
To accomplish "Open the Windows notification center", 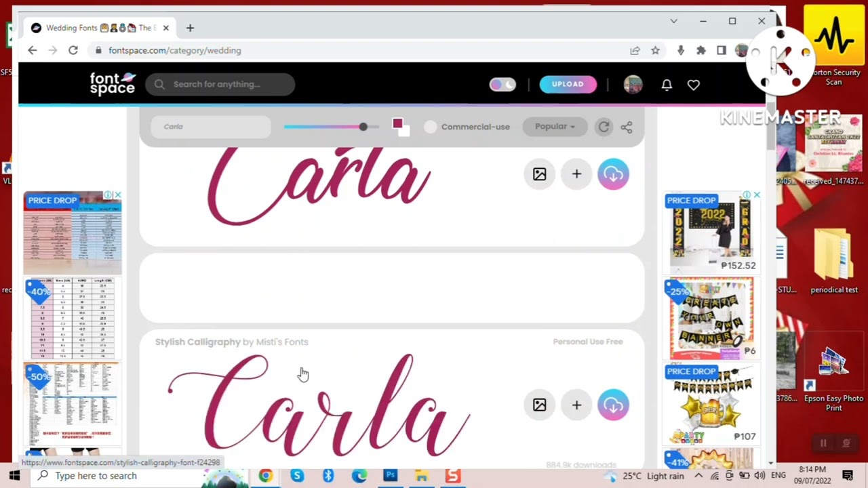I will [x=848, y=476].
